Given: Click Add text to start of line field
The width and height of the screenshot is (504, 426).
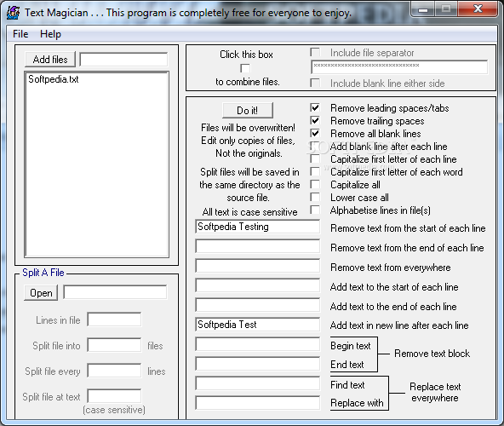Looking at the screenshot, I should pos(257,285).
